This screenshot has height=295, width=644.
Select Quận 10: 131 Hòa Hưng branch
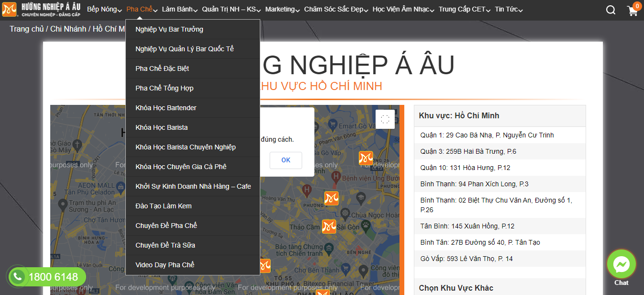500,168
